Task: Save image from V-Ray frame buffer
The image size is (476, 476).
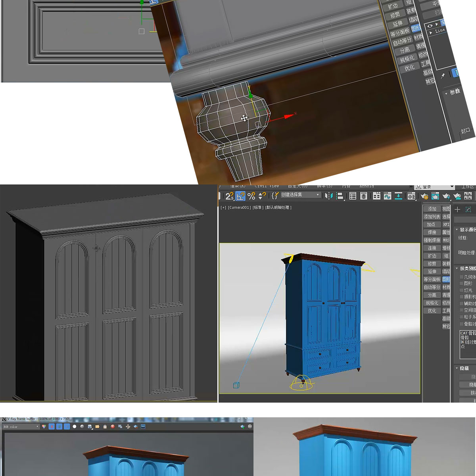Action: click(x=90, y=426)
